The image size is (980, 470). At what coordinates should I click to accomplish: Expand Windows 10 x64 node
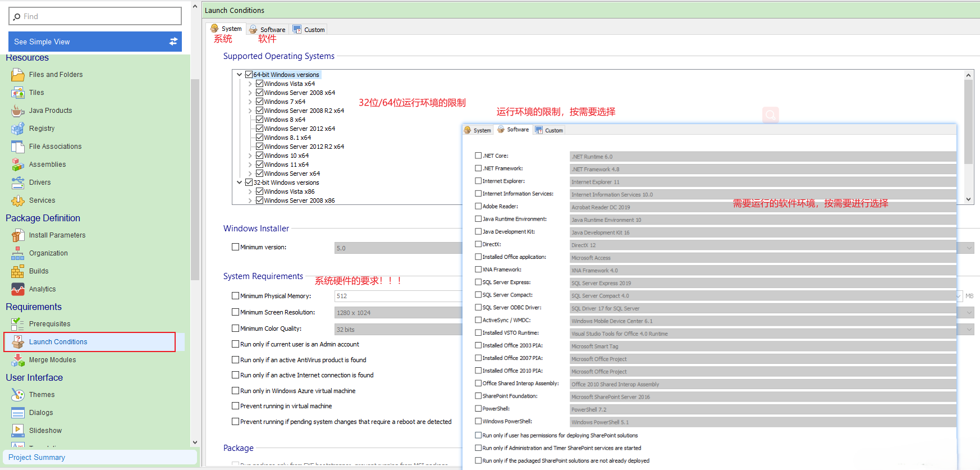[x=250, y=156]
